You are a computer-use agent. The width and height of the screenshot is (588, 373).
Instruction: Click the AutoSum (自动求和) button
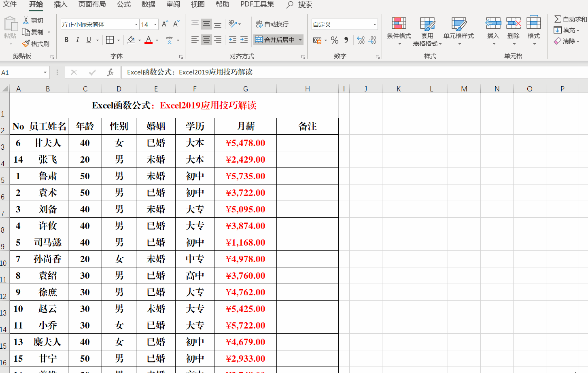pyautogui.click(x=571, y=19)
